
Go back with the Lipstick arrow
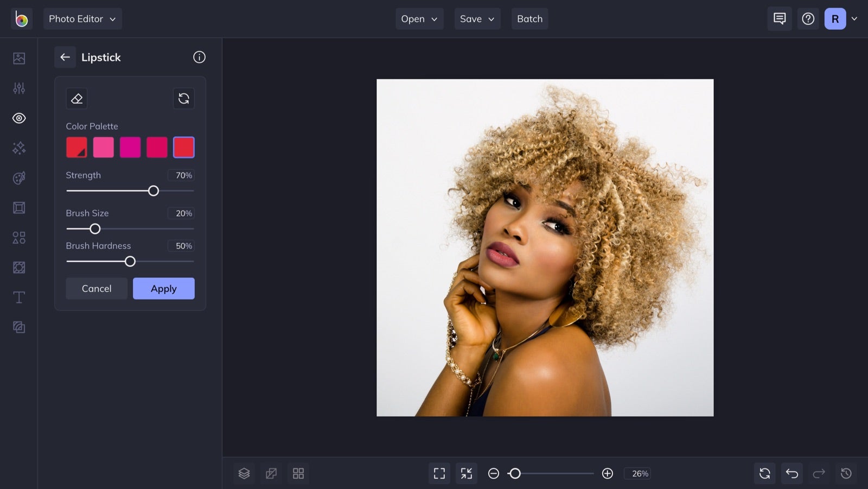coord(65,57)
